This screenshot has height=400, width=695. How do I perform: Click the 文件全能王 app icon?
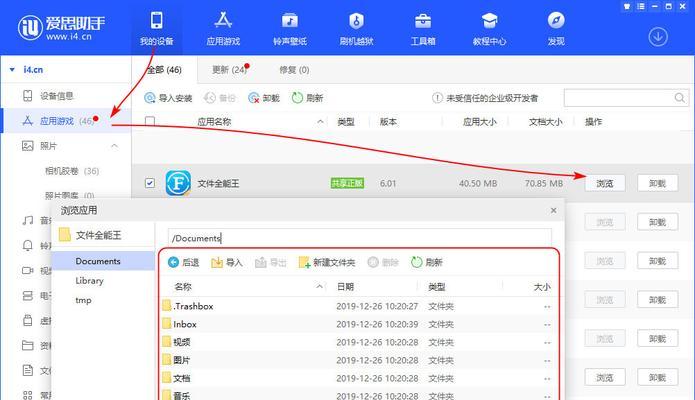pyautogui.click(x=178, y=183)
